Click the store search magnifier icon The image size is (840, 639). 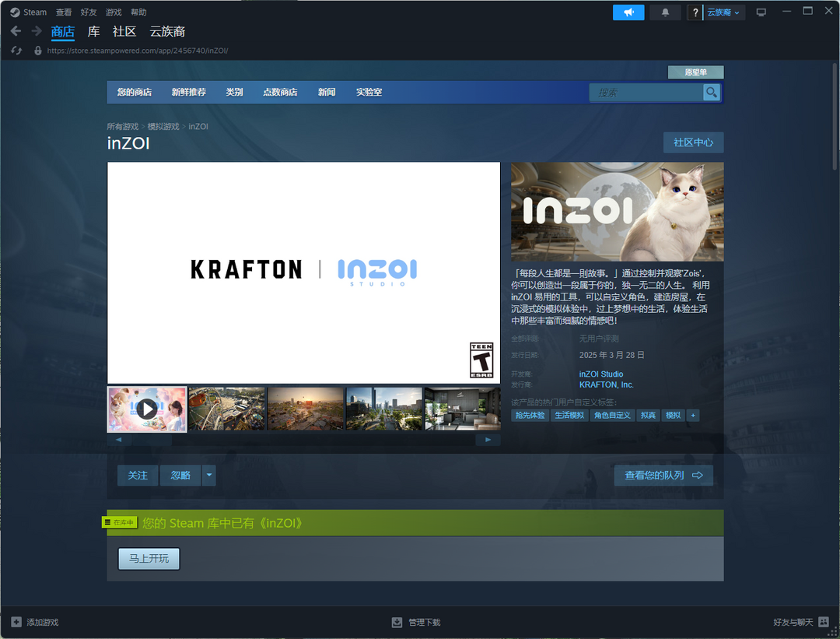point(712,92)
